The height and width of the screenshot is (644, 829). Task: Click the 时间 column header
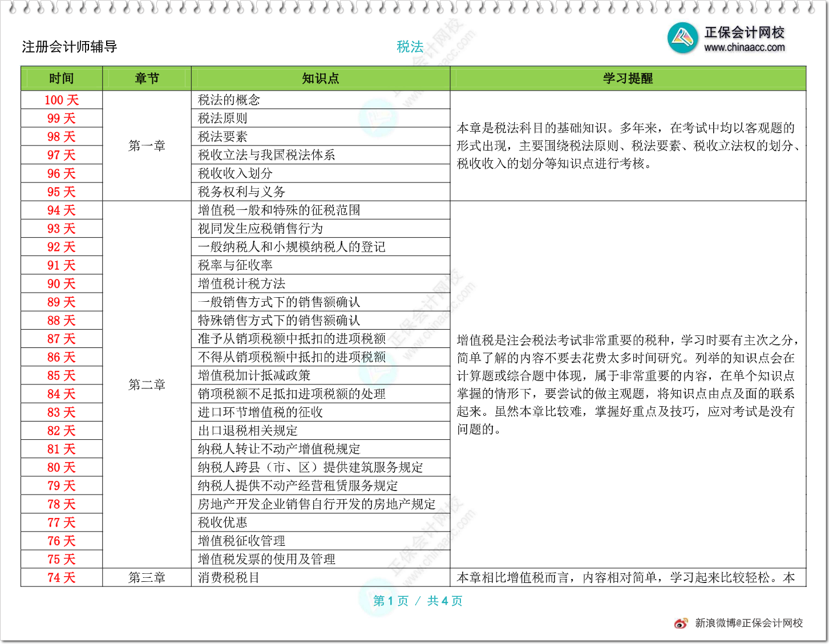click(x=62, y=79)
